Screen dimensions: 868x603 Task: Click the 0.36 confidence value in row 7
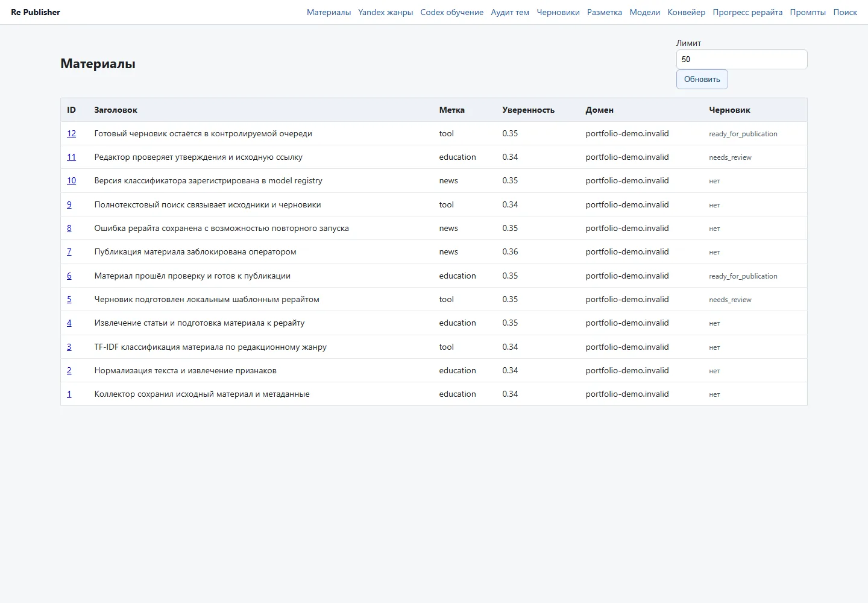tap(510, 251)
